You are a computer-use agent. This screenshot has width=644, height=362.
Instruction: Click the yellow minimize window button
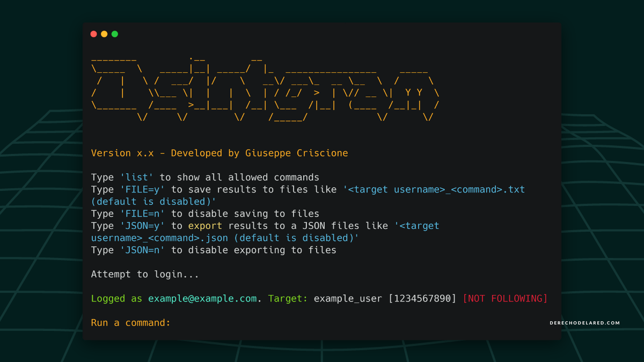[x=104, y=34]
